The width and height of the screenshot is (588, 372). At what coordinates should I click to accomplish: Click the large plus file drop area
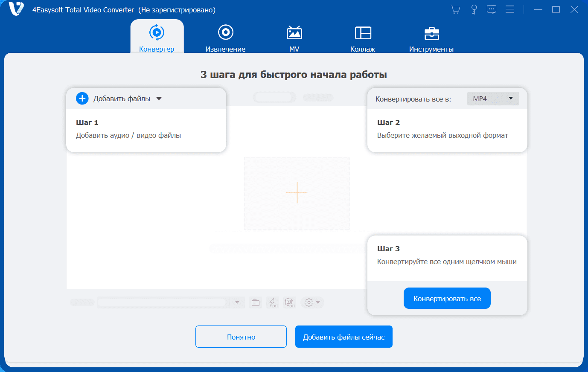(x=297, y=193)
